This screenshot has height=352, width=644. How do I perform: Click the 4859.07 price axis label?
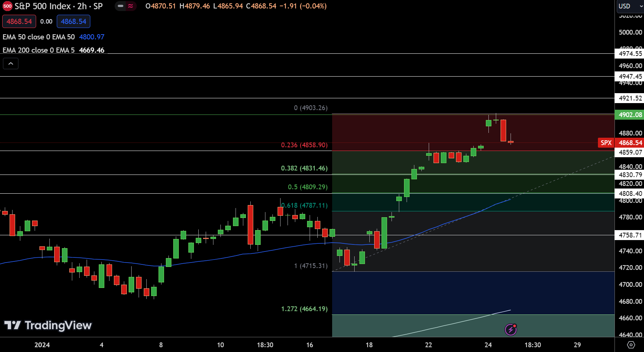pos(630,152)
